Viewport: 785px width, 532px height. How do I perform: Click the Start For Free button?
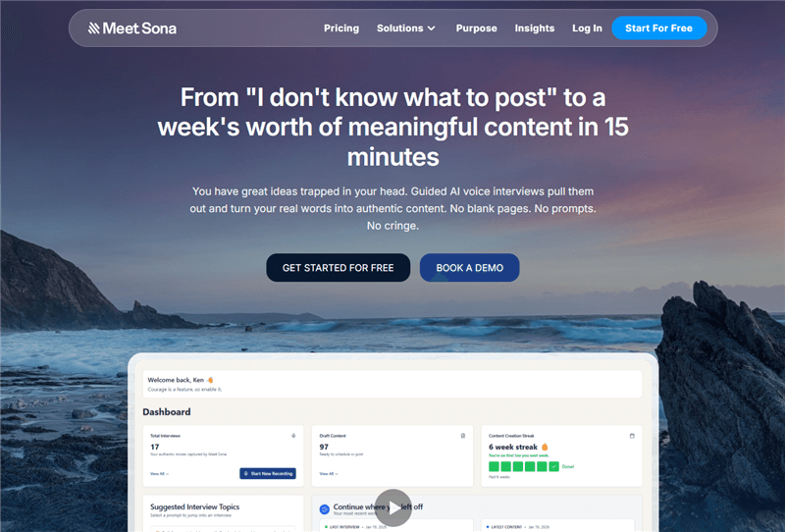[658, 28]
